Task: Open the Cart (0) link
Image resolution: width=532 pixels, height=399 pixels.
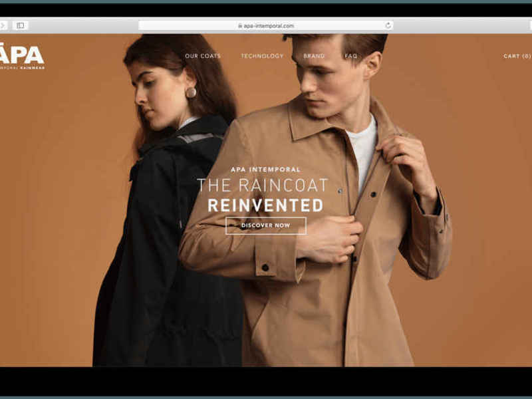Action: [517, 56]
